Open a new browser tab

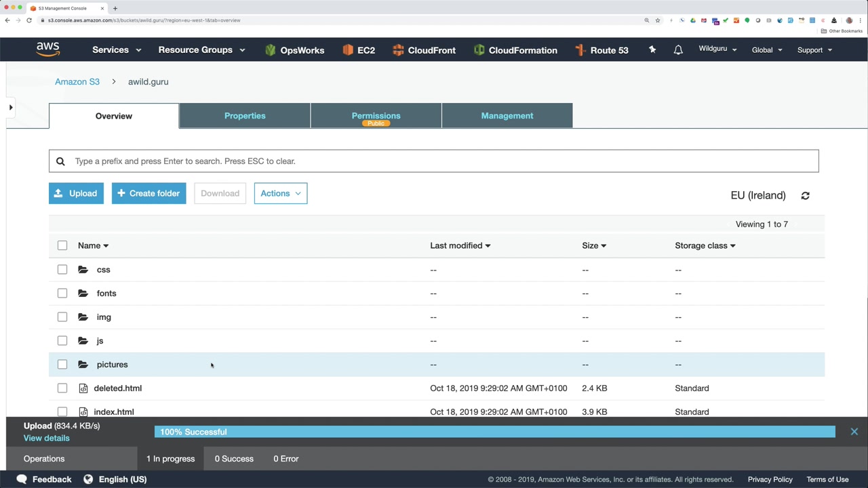115,8
